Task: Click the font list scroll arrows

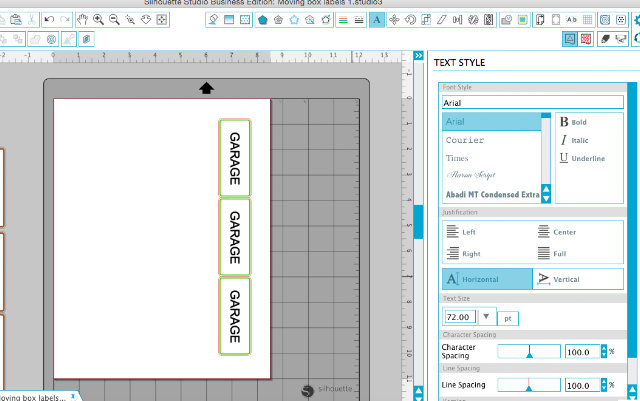Action: coord(546,194)
